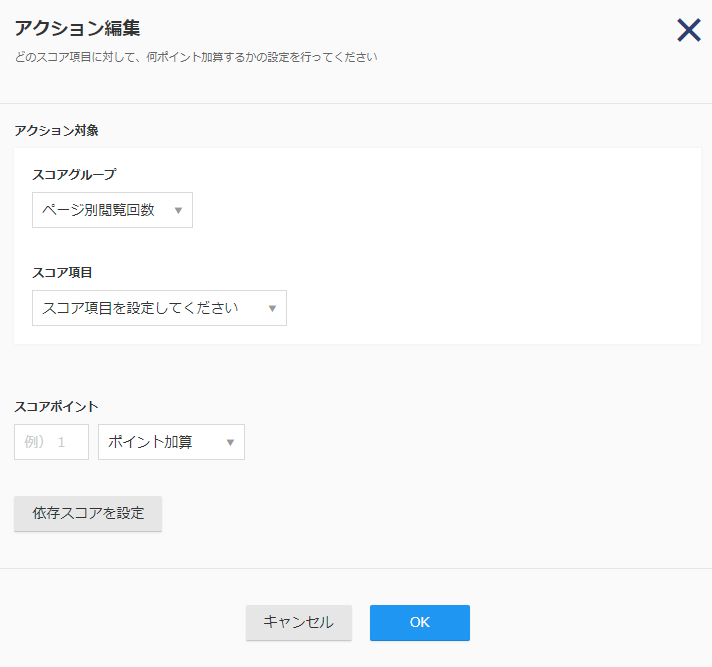Open the スコアグループ dropdown showing ページ別閲覧回数
Image resolution: width=712 pixels, height=667 pixels.
coord(112,210)
